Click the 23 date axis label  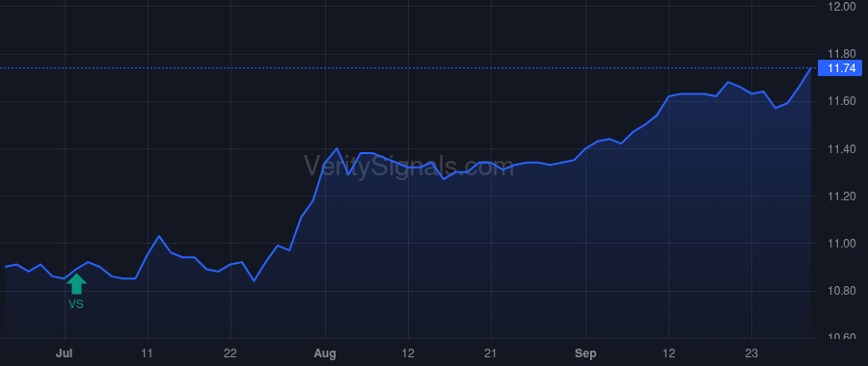tap(751, 353)
